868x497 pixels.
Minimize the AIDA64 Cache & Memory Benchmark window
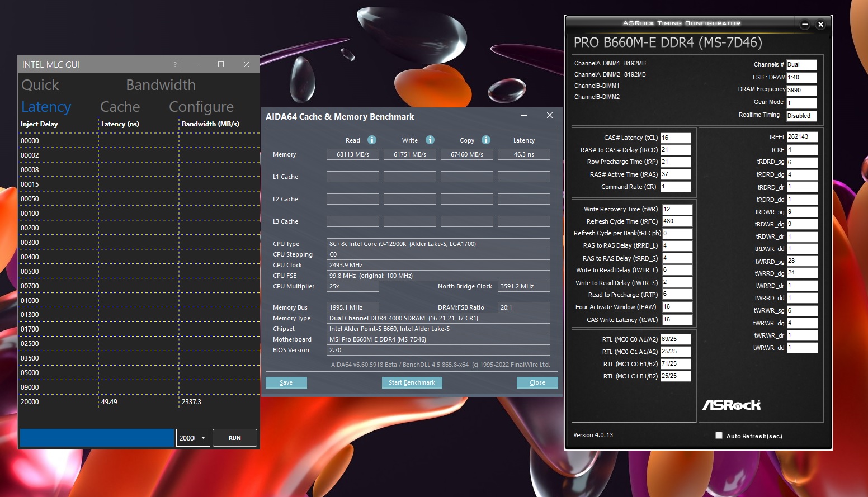pos(524,115)
